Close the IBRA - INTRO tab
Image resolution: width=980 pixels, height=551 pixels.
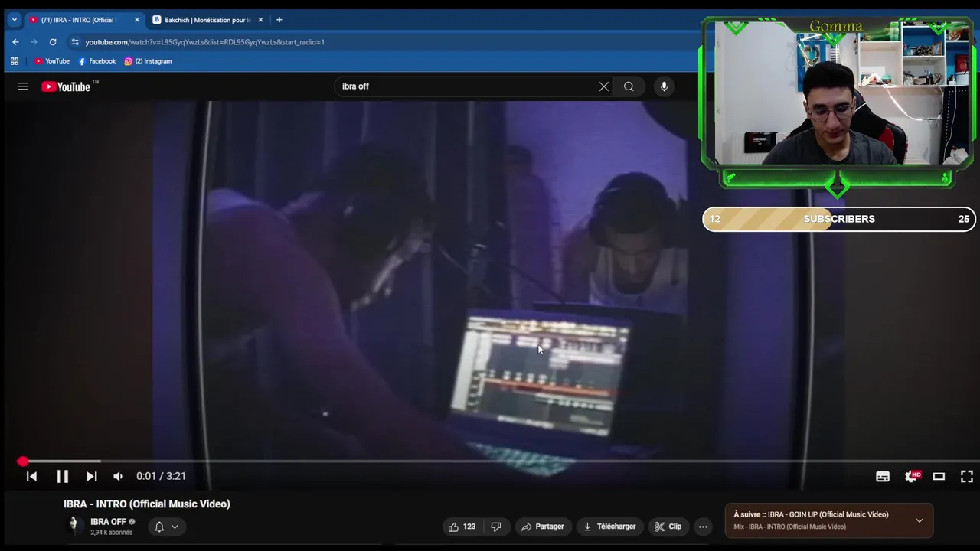[137, 20]
